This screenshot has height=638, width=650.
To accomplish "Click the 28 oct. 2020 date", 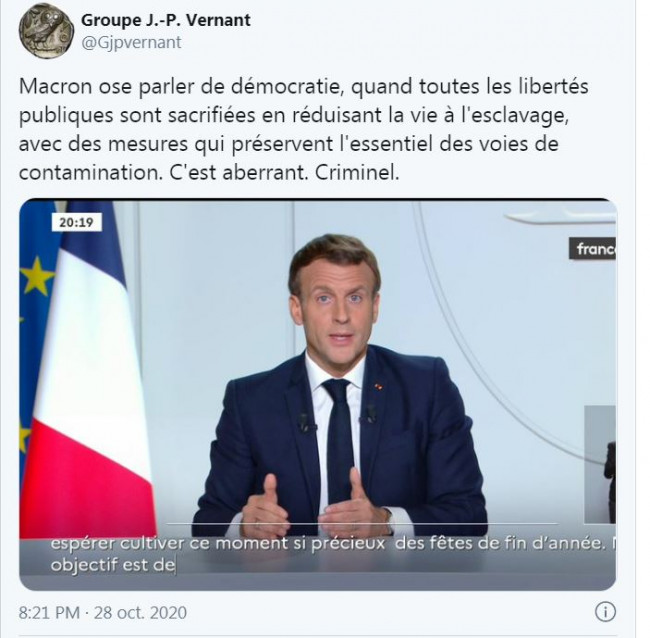I will tap(140, 613).
